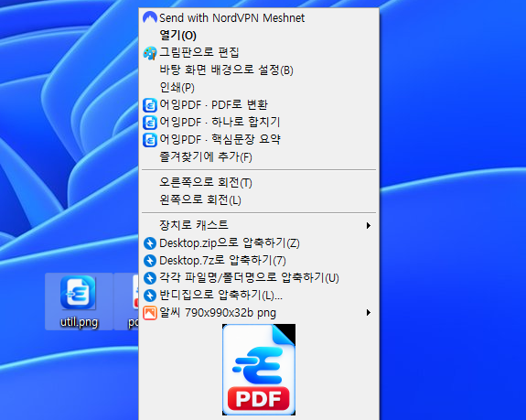Click the Paint palette icon
Image resolution: width=526 pixels, height=420 pixels.
[150, 53]
